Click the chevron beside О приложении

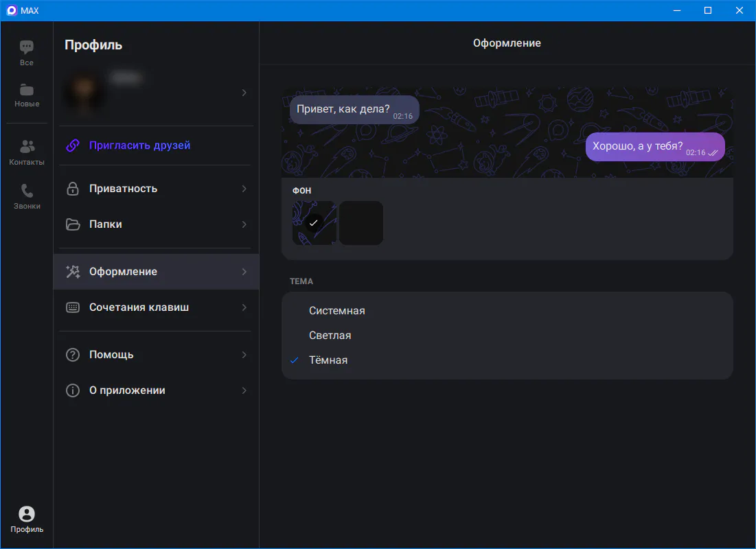click(x=244, y=390)
